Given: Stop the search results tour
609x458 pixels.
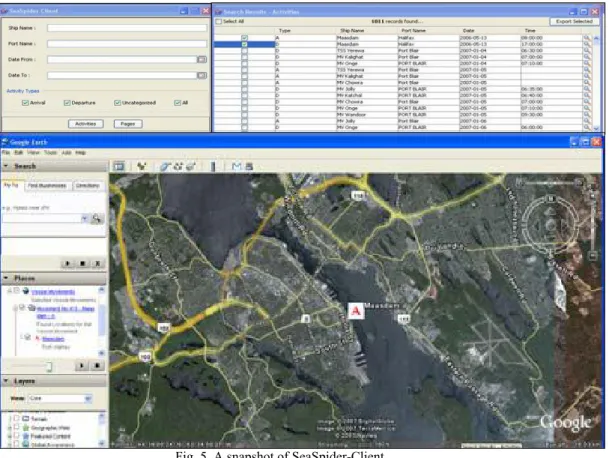Looking at the screenshot, I should pyautogui.click(x=82, y=263).
